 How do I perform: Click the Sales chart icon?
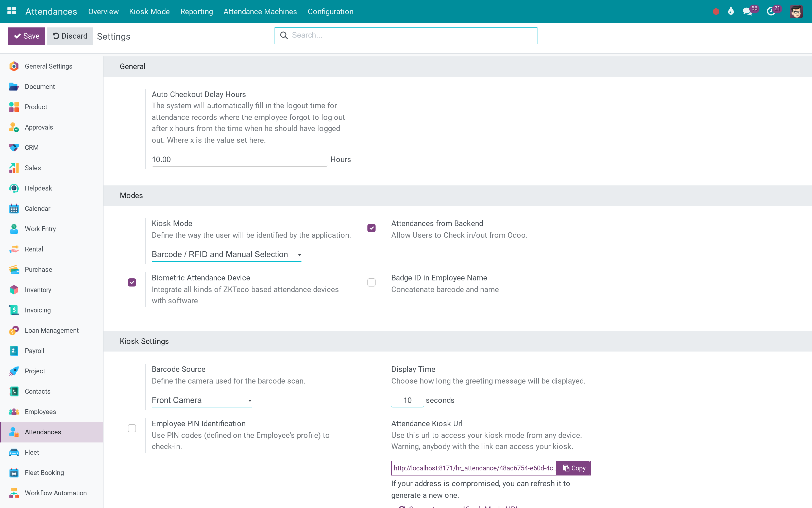(14, 168)
